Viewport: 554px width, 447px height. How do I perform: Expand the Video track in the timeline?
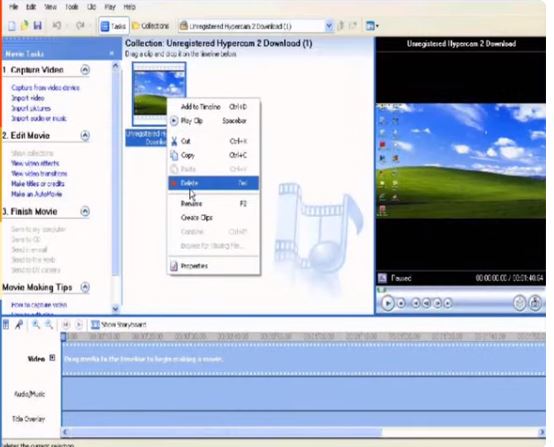click(x=52, y=358)
